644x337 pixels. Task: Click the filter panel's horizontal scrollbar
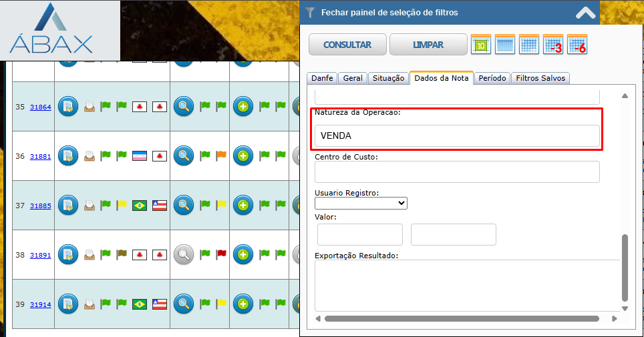(x=461, y=319)
